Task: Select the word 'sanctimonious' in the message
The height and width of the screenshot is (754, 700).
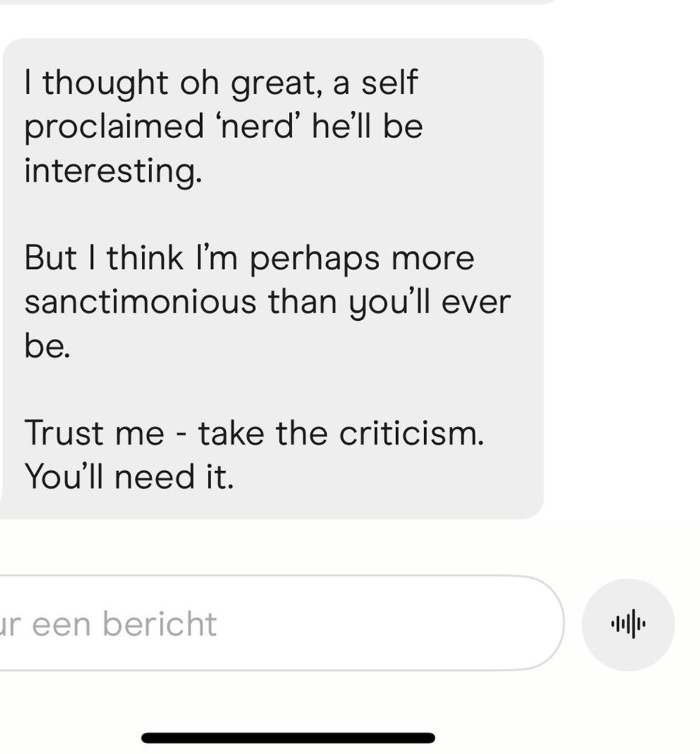Action: pos(140,301)
